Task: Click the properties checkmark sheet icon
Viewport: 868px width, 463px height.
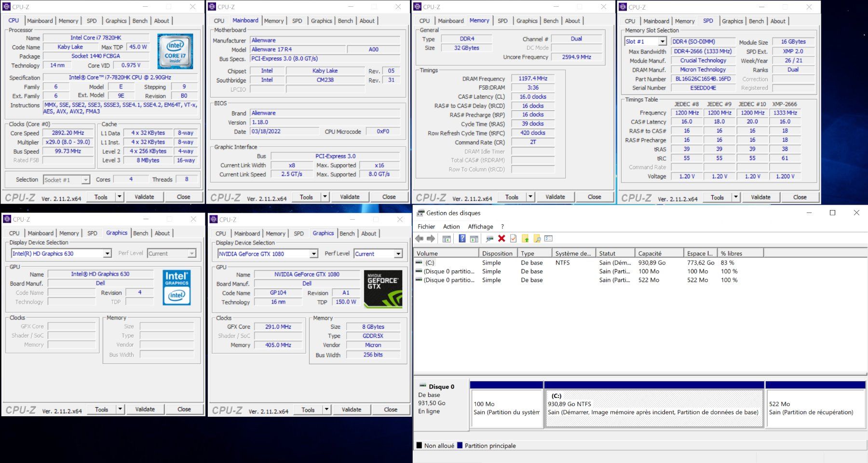Action: coord(513,238)
